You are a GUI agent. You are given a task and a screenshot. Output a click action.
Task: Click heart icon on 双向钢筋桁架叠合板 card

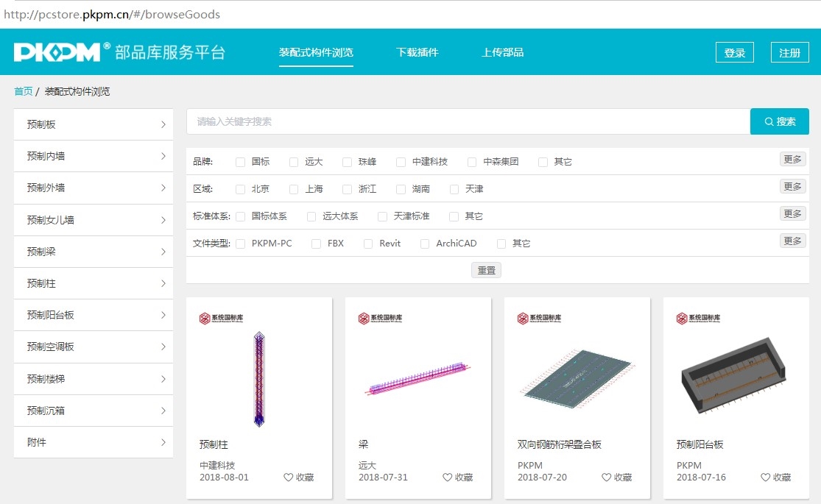[x=607, y=478]
